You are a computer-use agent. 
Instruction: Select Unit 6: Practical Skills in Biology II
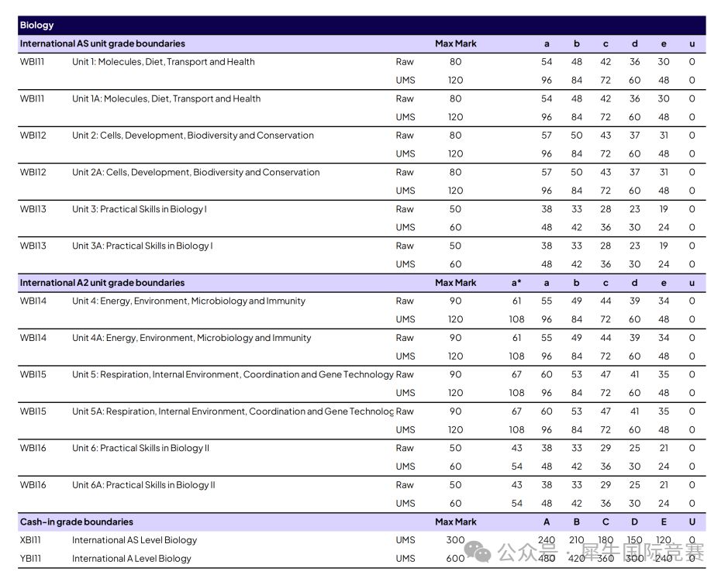[x=140, y=448]
